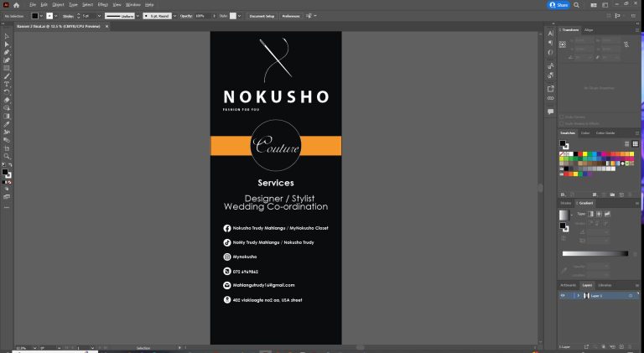Choose the linear gradient type icon
644x353 pixels.
coord(592,214)
